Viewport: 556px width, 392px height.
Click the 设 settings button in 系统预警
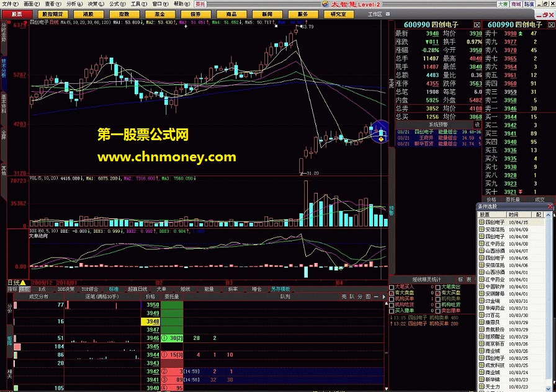pyautogui.click(x=477, y=125)
